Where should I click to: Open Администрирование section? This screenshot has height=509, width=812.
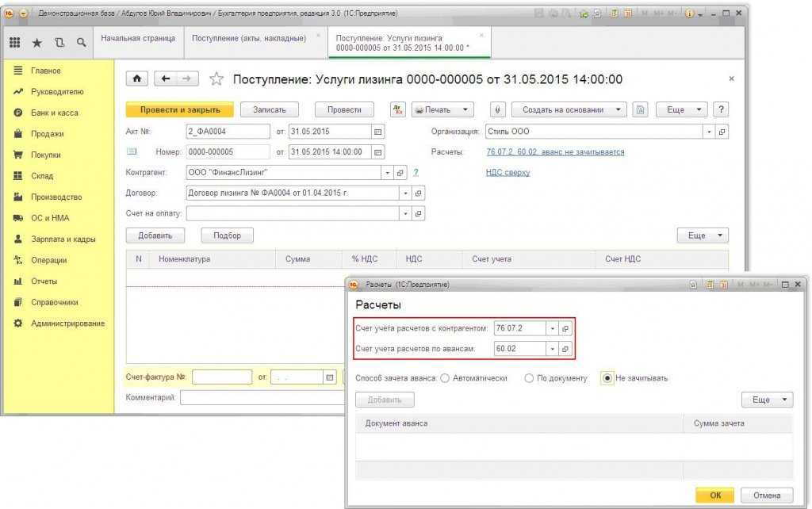pos(68,323)
